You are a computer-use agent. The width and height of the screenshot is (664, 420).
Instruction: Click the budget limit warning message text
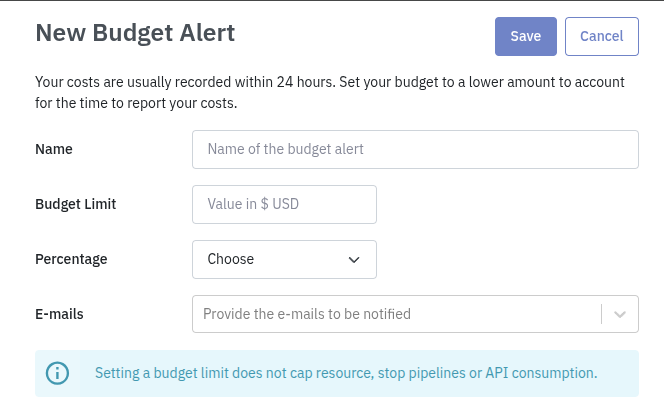point(346,373)
